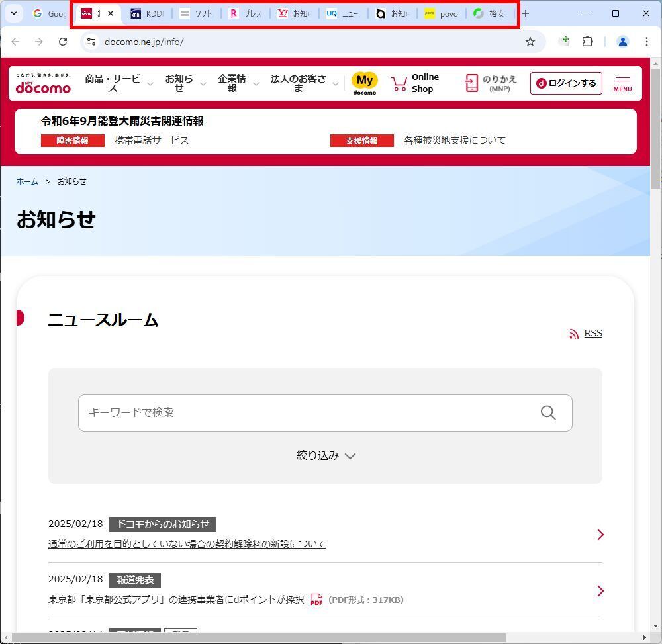Switch to the povo tab
The height and width of the screenshot is (644, 662).
click(441, 13)
